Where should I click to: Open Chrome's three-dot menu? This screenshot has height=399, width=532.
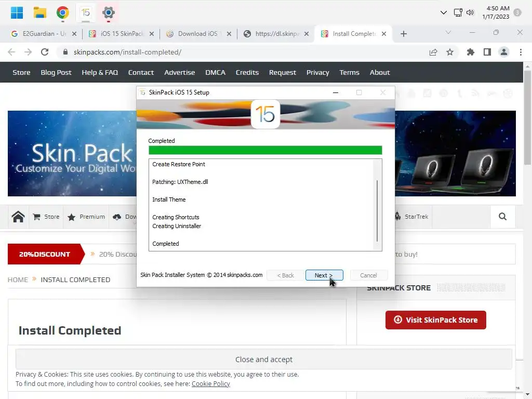point(521,52)
